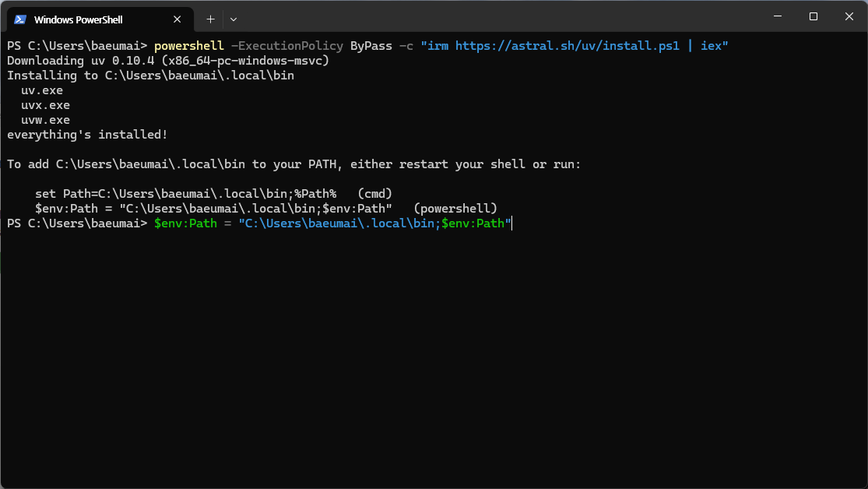Click the 'powershell' command word in first line
This screenshot has height=489, width=868.
coord(188,46)
